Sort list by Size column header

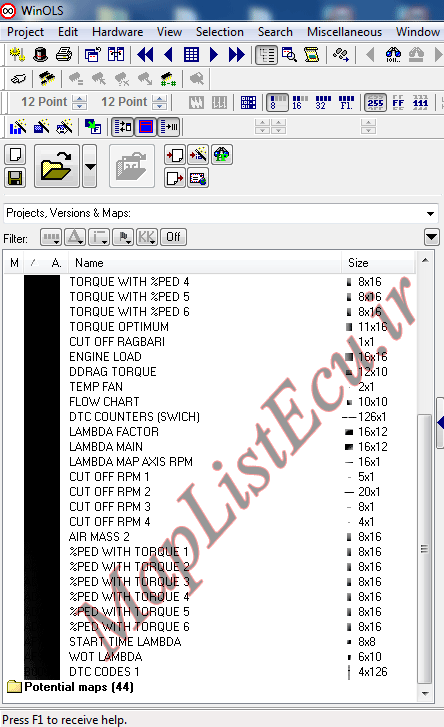pyautogui.click(x=378, y=263)
